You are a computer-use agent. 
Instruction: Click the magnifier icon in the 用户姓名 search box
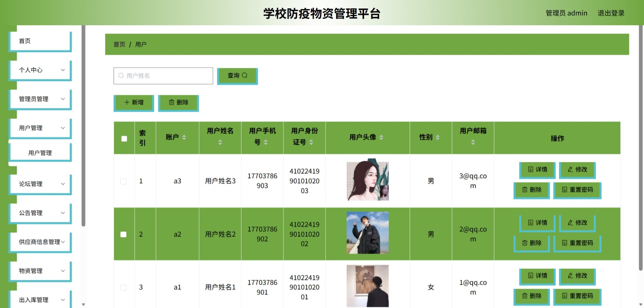coord(121,76)
